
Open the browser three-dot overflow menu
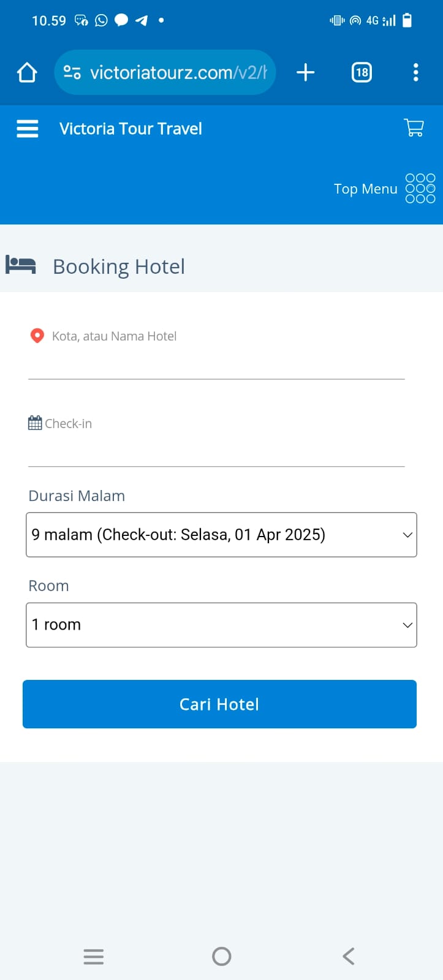(416, 73)
